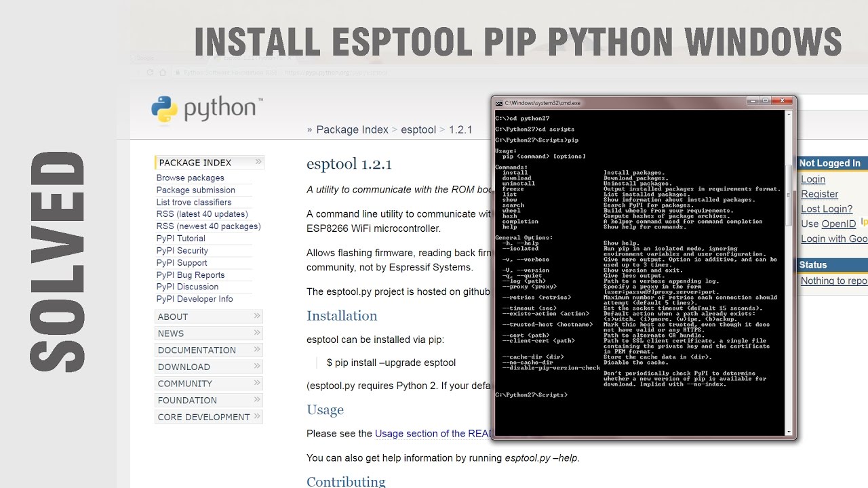868x488 pixels.
Task: Expand the CORE DEVELOPMENT section chevron
Action: [257, 417]
